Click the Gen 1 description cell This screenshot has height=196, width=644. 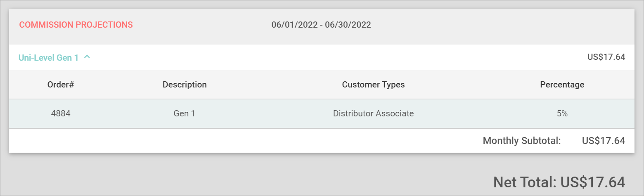[185, 113]
